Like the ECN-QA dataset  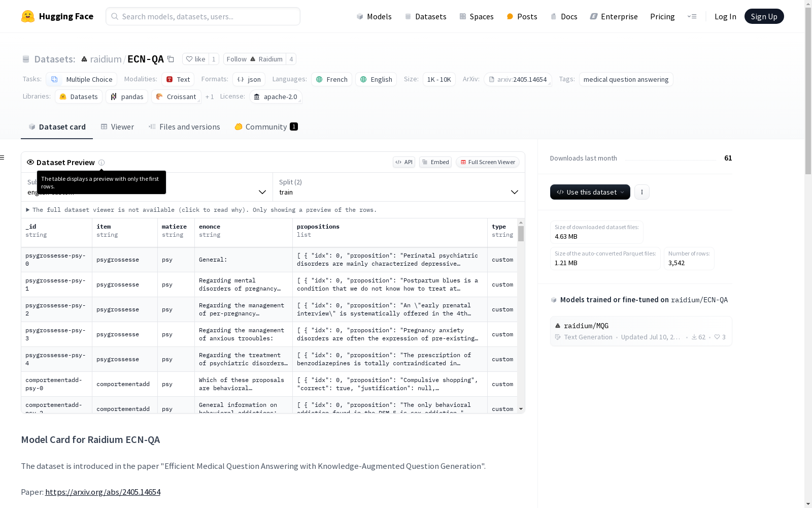click(195, 59)
